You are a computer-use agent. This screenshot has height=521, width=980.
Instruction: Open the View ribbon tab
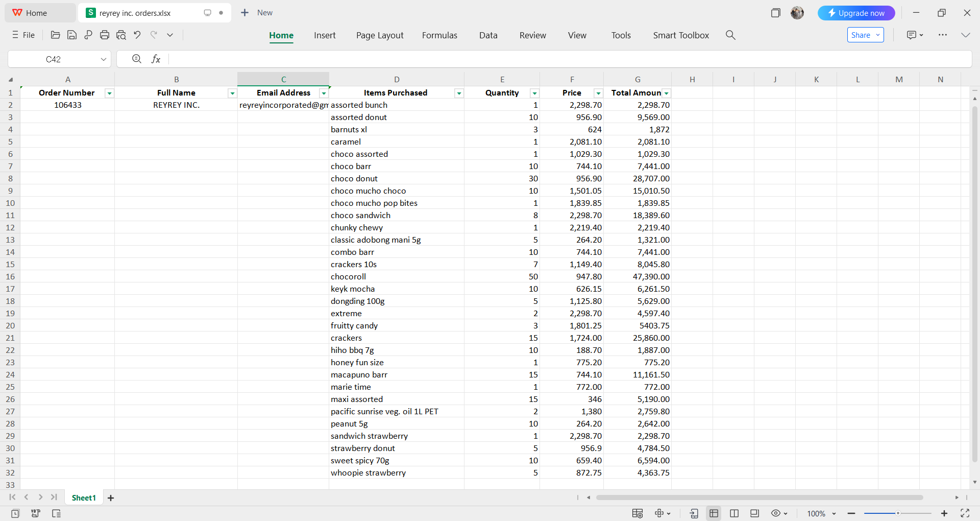[577, 35]
